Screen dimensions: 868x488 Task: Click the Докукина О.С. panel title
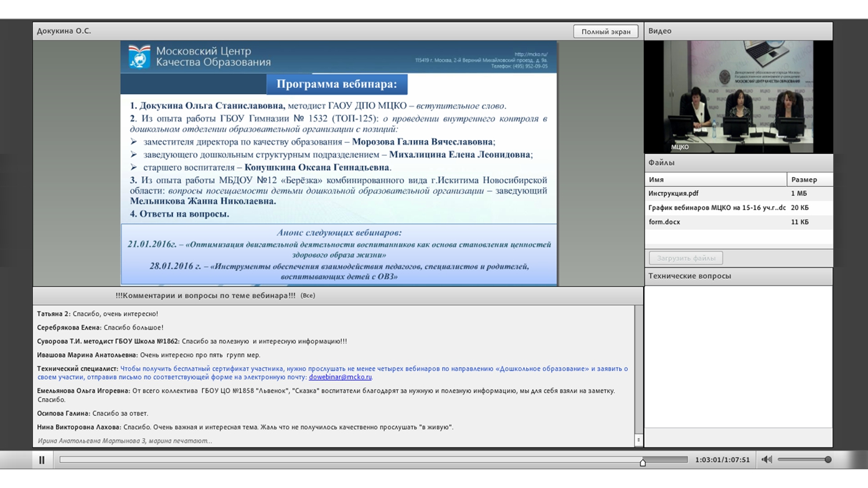[64, 31]
